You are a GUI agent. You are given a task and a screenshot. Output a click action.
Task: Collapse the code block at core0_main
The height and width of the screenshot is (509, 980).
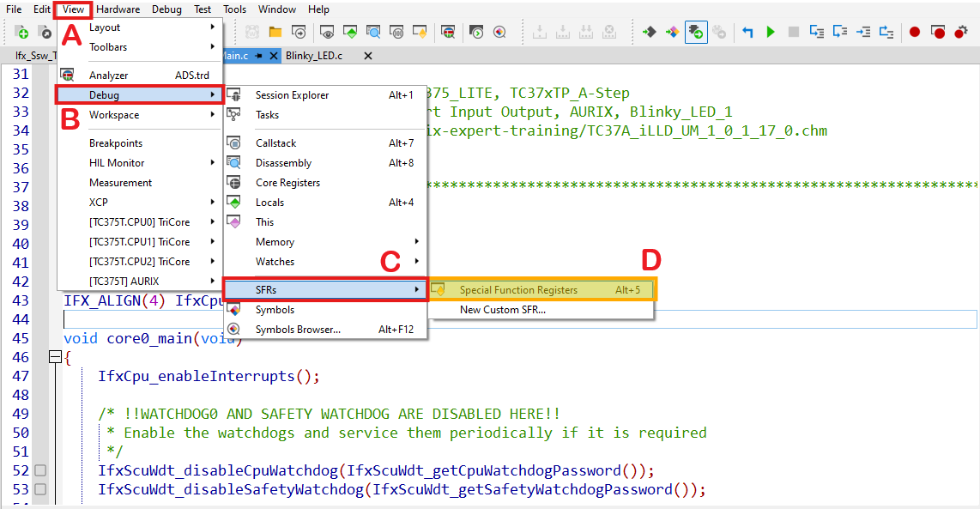click(x=55, y=357)
